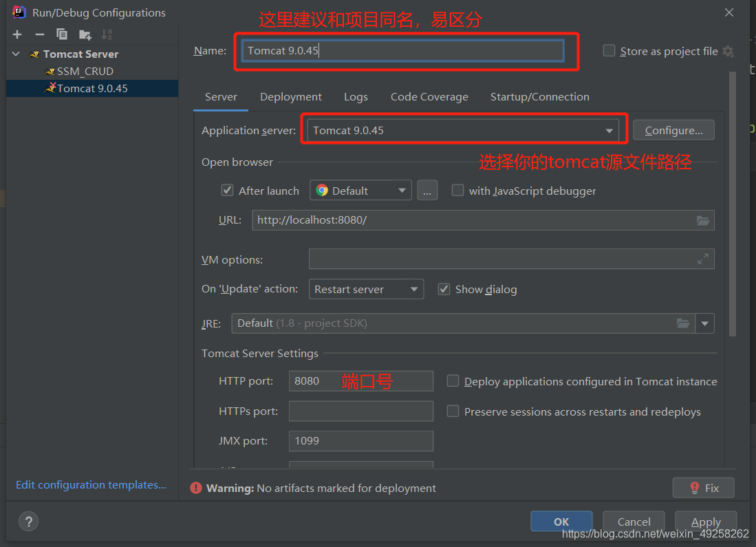Click the VM options input field
Viewport: 756px width, 547px height.
click(512, 259)
